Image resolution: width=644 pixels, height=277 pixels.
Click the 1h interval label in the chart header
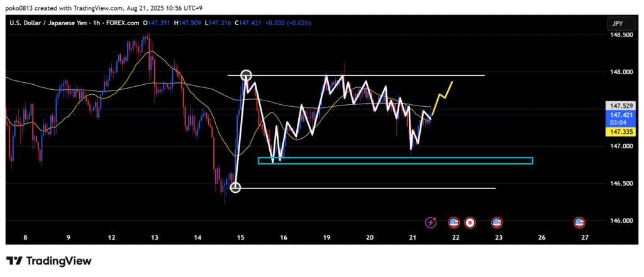click(104, 23)
